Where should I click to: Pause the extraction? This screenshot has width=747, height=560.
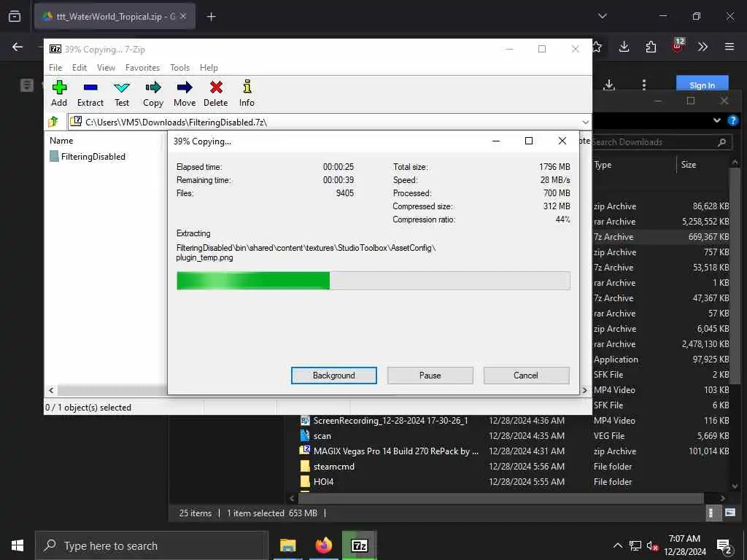coord(430,376)
